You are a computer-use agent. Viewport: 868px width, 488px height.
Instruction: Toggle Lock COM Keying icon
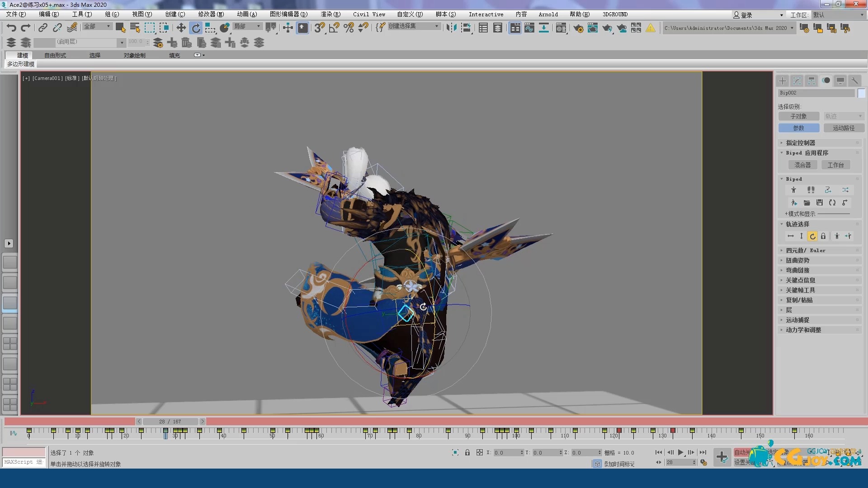pos(823,236)
